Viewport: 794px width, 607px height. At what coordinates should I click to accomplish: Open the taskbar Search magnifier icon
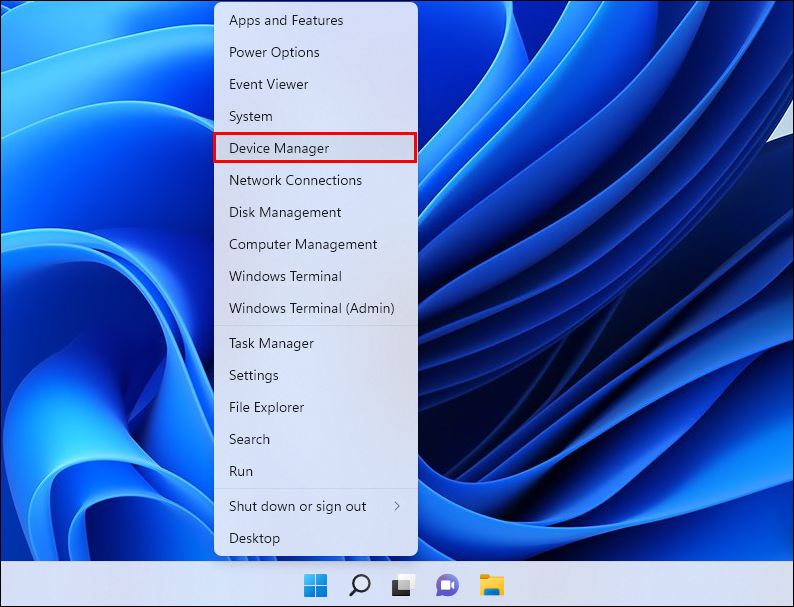click(360, 585)
